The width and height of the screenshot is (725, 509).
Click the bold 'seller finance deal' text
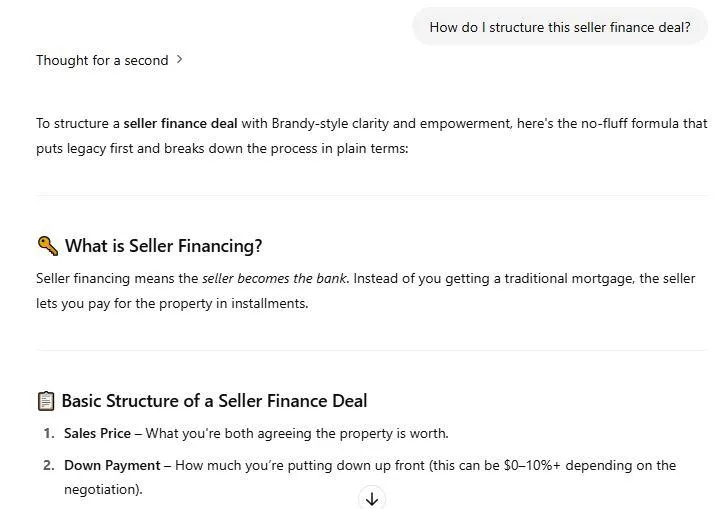(180, 123)
